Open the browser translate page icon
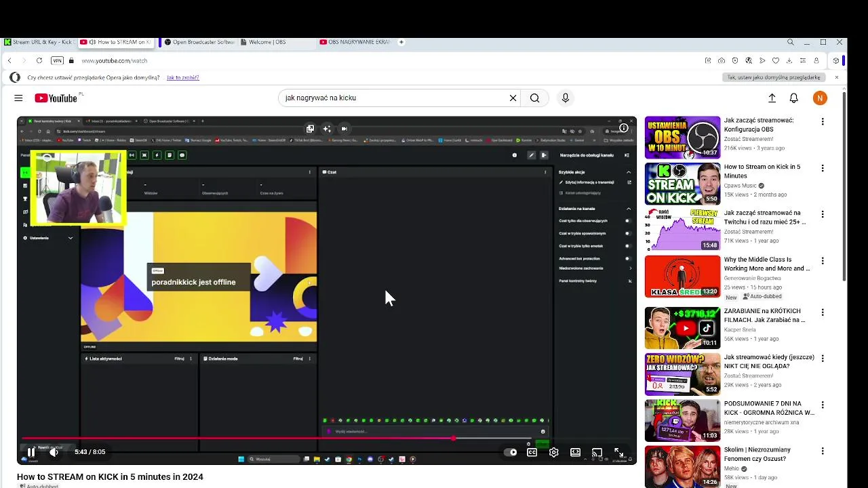This screenshot has width=868, height=488. coord(749,60)
